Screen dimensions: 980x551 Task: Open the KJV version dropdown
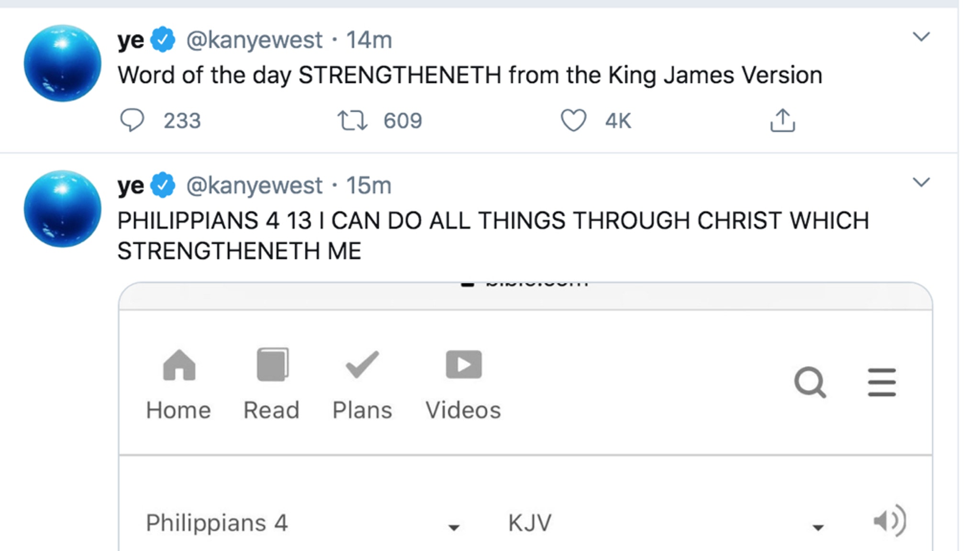point(666,523)
